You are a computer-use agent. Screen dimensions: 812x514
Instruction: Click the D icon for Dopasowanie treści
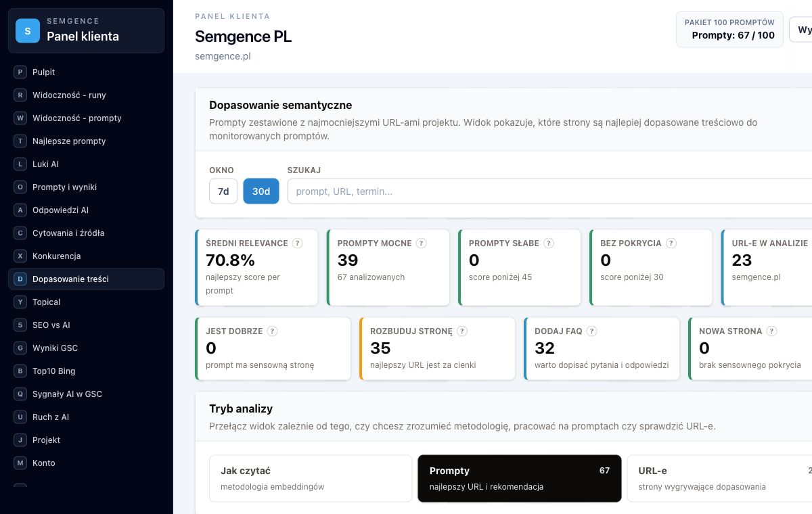pyautogui.click(x=20, y=279)
